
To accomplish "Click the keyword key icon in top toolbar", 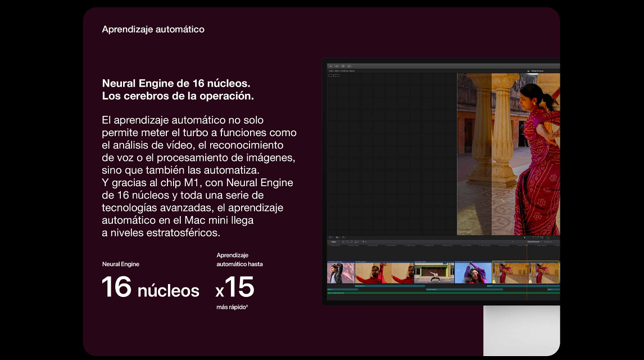I will coord(337,66).
